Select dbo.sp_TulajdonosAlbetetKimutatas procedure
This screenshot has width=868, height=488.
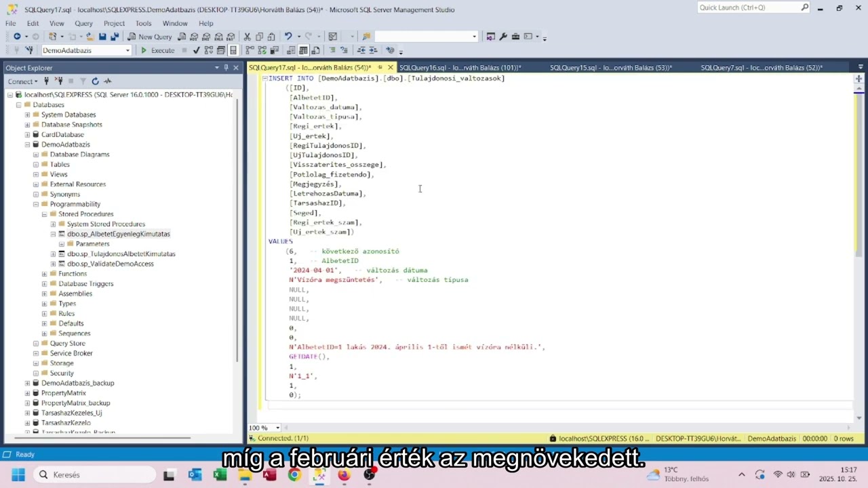[121, 254]
